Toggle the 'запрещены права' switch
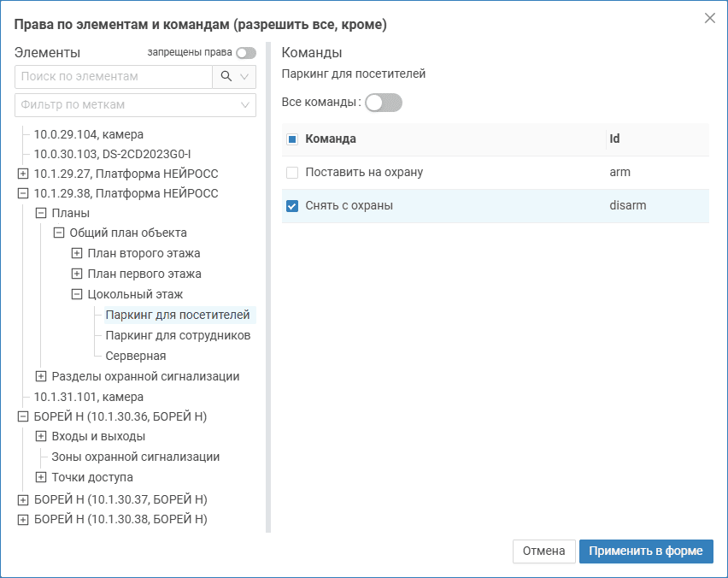The image size is (728, 578). (x=246, y=53)
